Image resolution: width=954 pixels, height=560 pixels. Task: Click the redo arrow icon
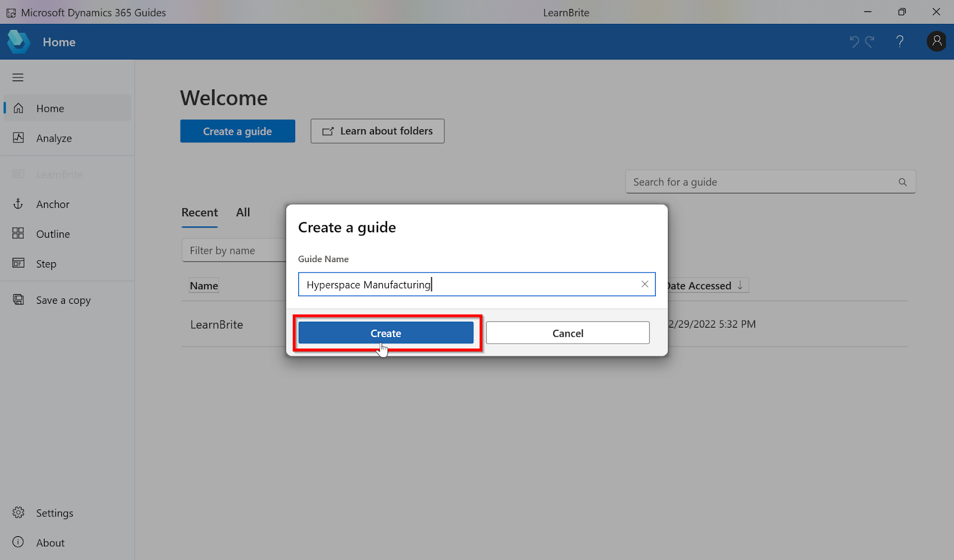tap(870, 42)
